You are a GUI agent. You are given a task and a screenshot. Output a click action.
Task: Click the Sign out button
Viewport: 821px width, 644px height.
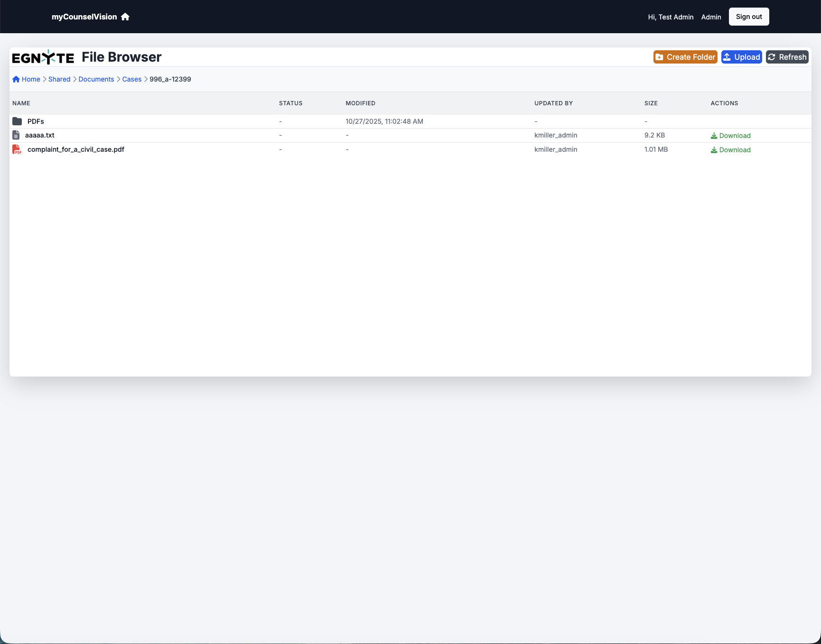(749, 16)
